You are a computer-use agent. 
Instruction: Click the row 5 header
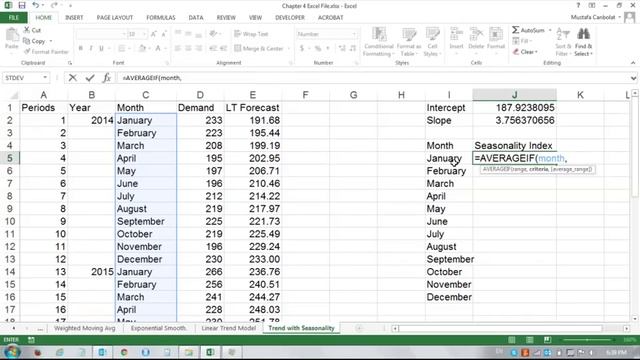(9, 158)
